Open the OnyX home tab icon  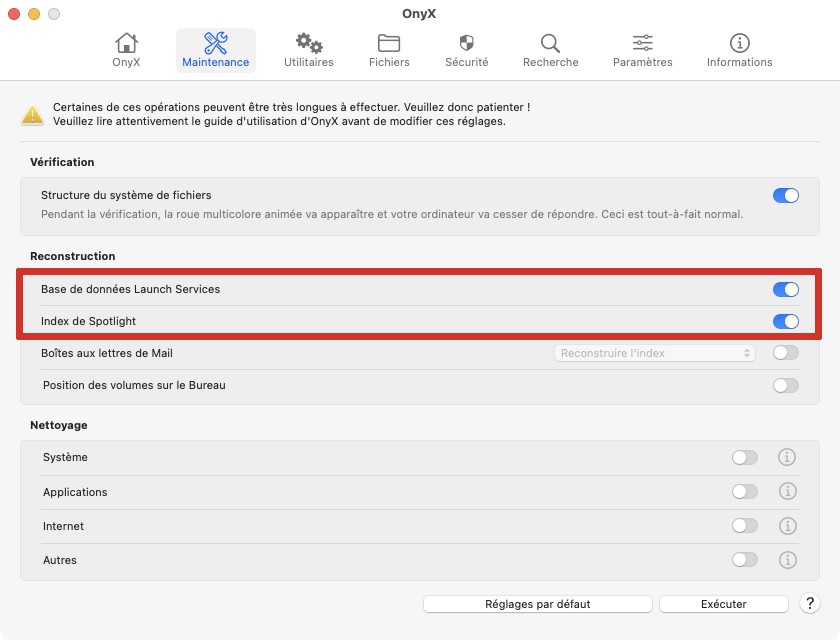tap(126, 43)
